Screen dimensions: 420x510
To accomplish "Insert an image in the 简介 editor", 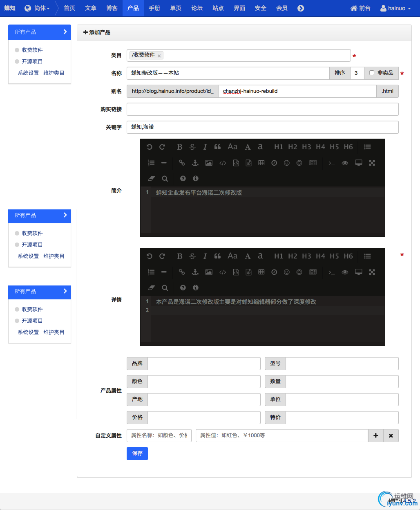I will point(209,163).
